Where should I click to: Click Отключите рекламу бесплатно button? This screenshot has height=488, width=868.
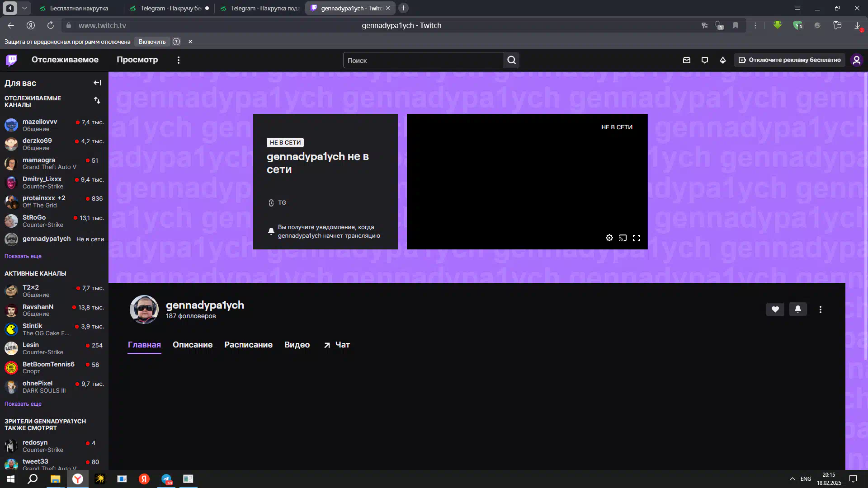789,60
